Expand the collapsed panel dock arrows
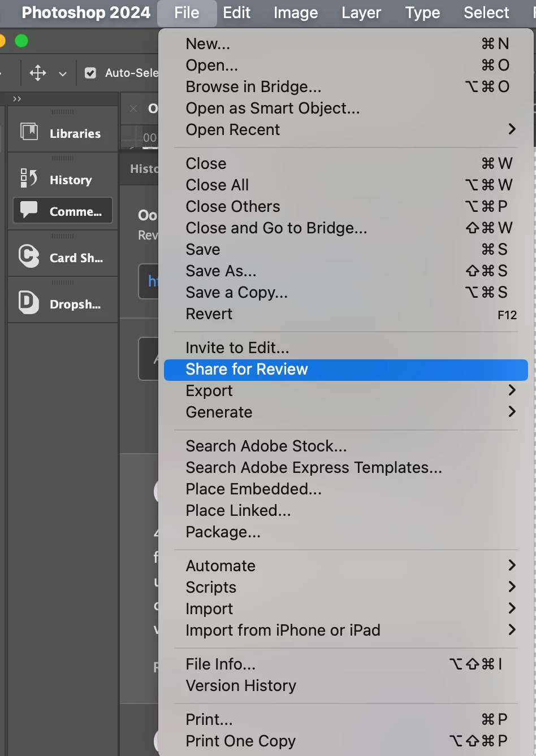The image size is (536, 756). [17, 99]
